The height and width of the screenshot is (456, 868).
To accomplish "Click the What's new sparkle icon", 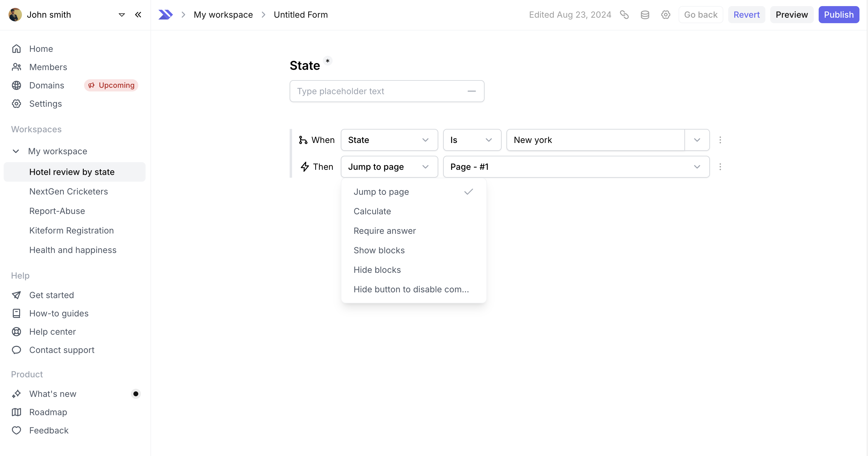I will pyautogui.click(x=16, y=394).
